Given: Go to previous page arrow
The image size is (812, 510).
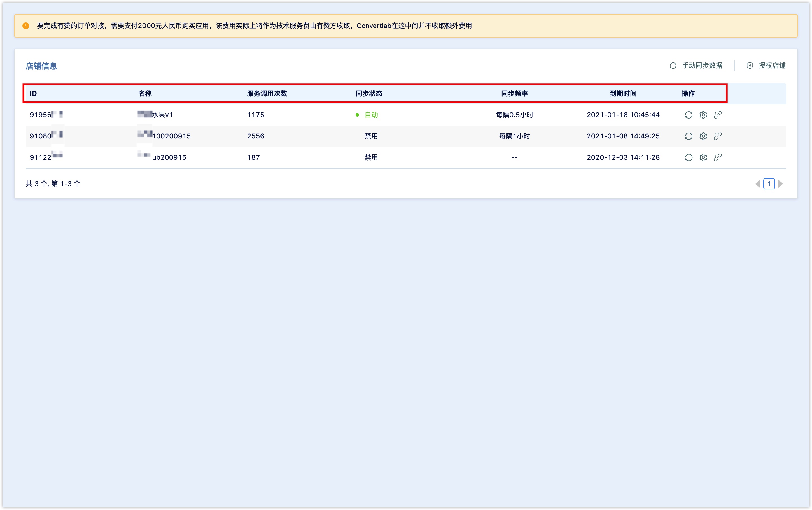Looking at the screenshot, I should click(x=757, y=184).
